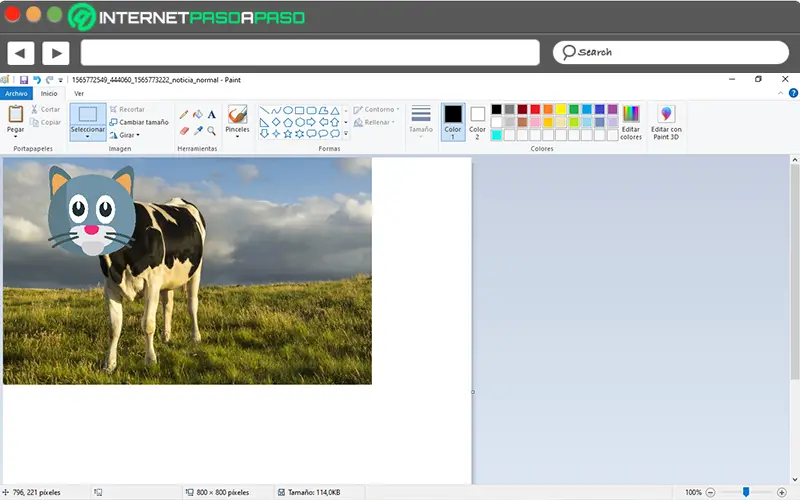Viewport: 800px width, 500px height.
Task: Expand the Pegar dropdown arrow
Action: (x=15, y=136)
